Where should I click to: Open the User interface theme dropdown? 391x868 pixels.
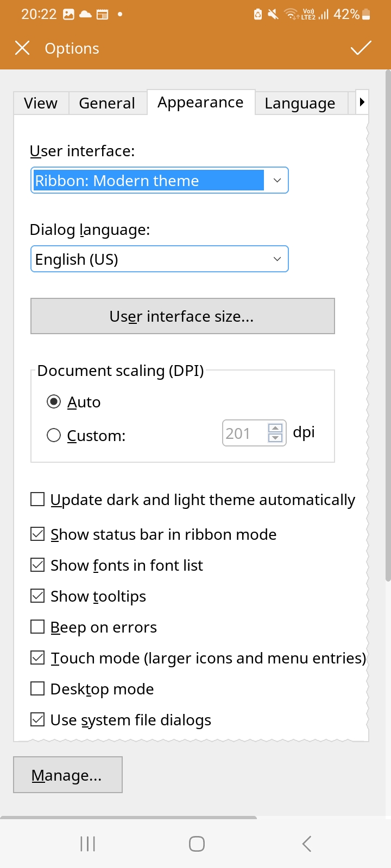coord(159,180)
